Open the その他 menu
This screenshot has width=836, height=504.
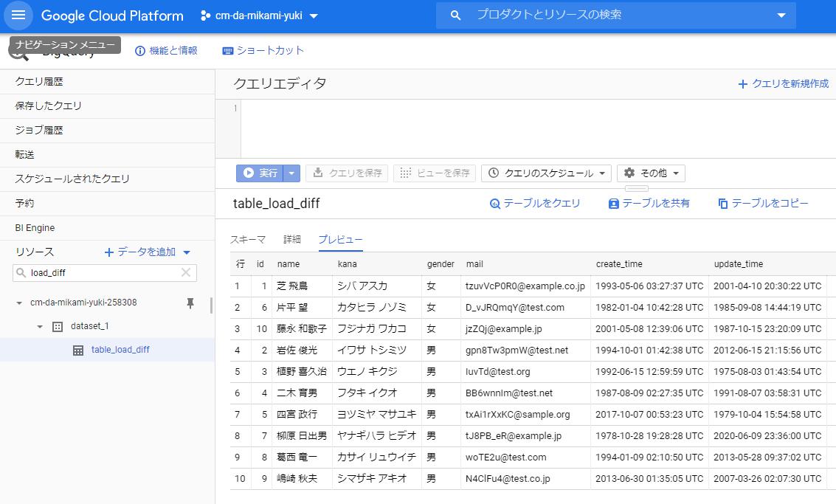pyautogui.click(x=651, y=173)
